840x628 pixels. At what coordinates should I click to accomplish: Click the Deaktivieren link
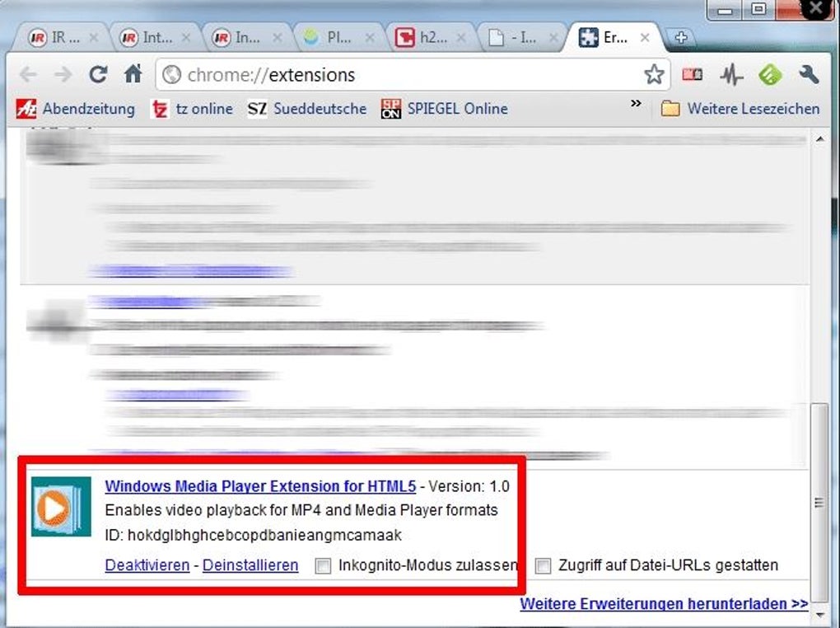[x=147, y=565]
